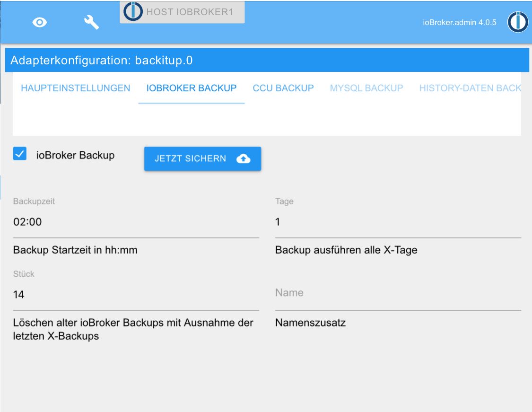
Task: Open the MYSQL BACKUP tab
Action: 366,88
